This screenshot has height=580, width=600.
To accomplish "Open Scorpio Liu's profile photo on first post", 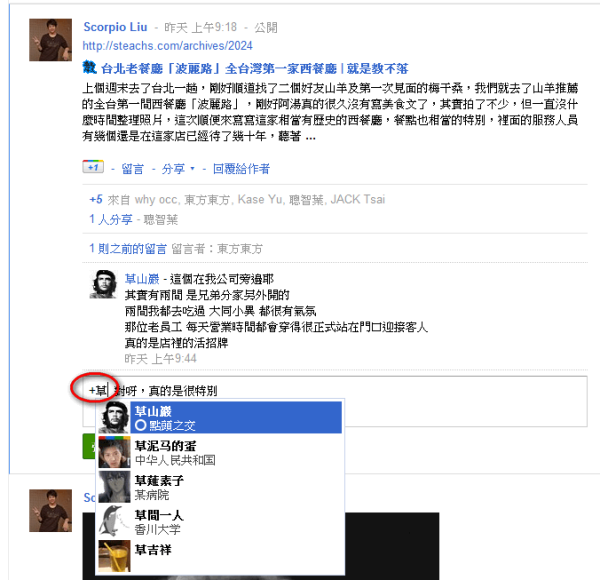I will click(x=51, y=40).
